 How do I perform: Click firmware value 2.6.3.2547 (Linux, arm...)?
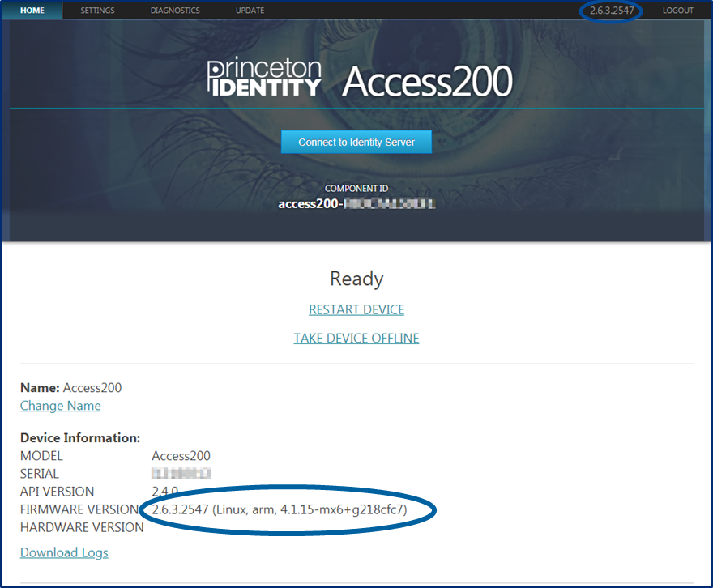pyautogui.click(x=280, y=509)
